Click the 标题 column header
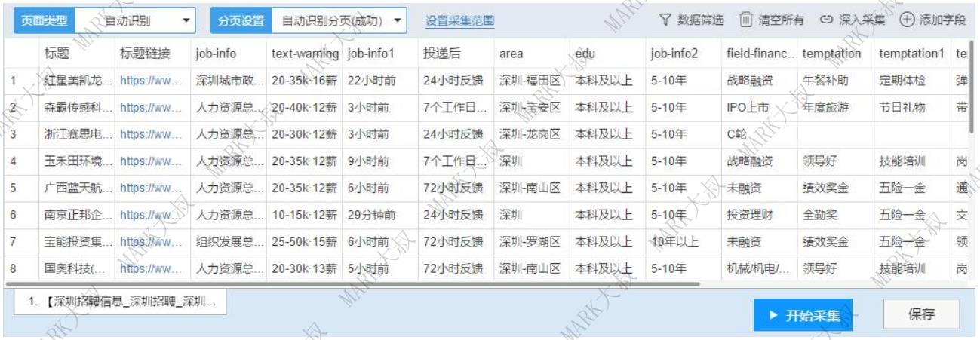Screen dimensions: 980x340 [x=76, y=54]
